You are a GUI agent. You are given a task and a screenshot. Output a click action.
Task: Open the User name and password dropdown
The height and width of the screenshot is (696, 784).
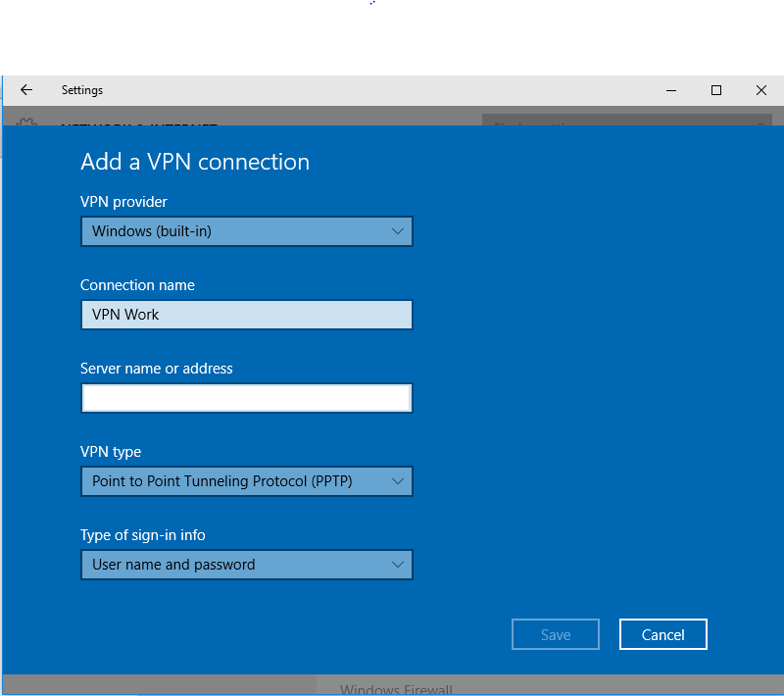[x=247, y=565]
